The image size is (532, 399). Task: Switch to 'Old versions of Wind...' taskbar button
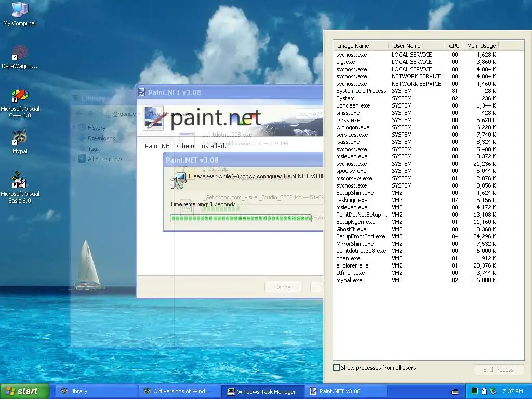point(179,391)
